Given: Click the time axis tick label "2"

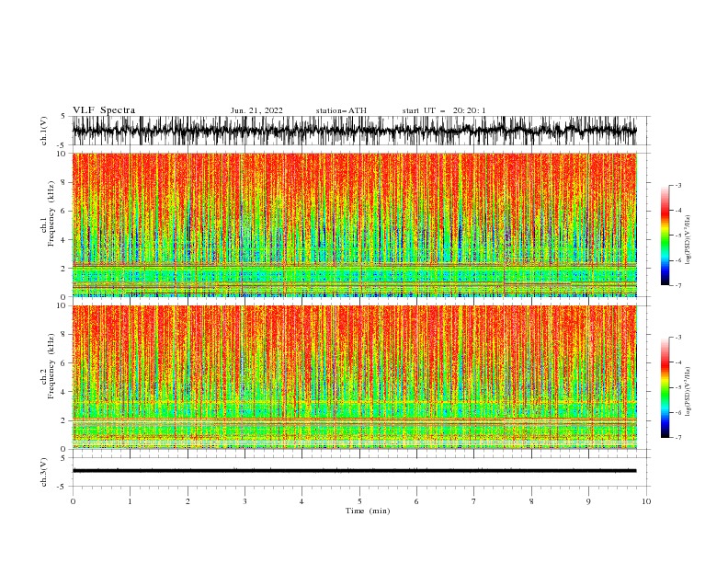Looking at the screenshot, I should pos(188,501).
